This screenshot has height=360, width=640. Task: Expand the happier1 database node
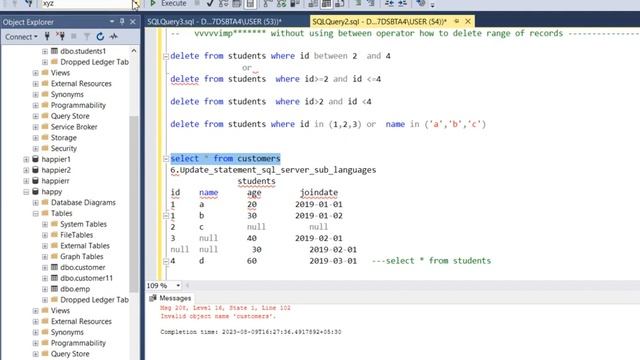click(x=26, y=160)
